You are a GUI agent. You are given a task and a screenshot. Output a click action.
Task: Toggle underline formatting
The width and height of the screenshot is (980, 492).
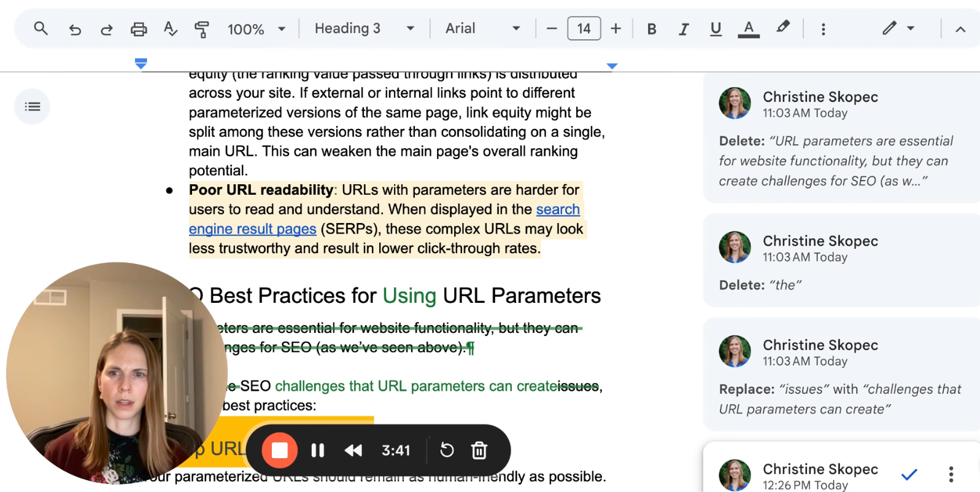click(x=716, y=29)
